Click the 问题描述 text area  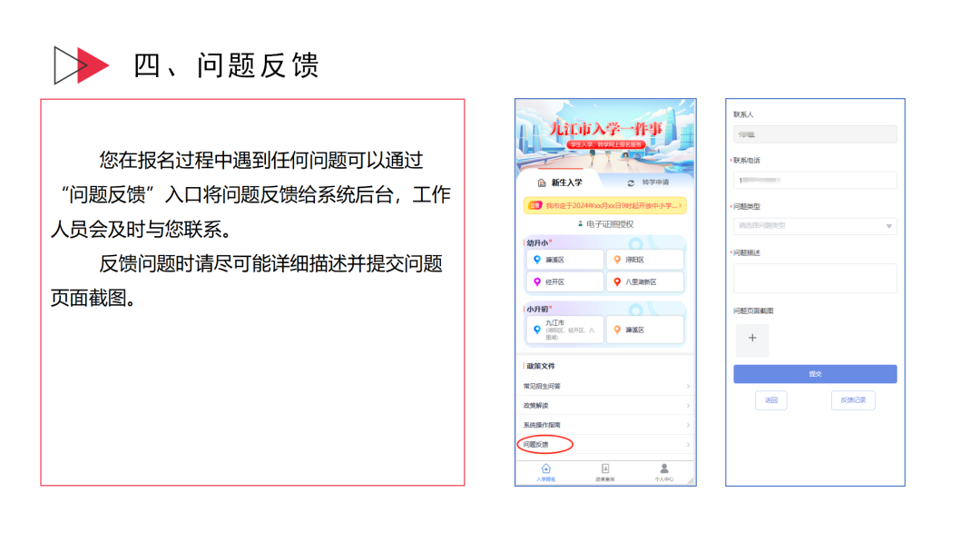[x=814, y=279]
